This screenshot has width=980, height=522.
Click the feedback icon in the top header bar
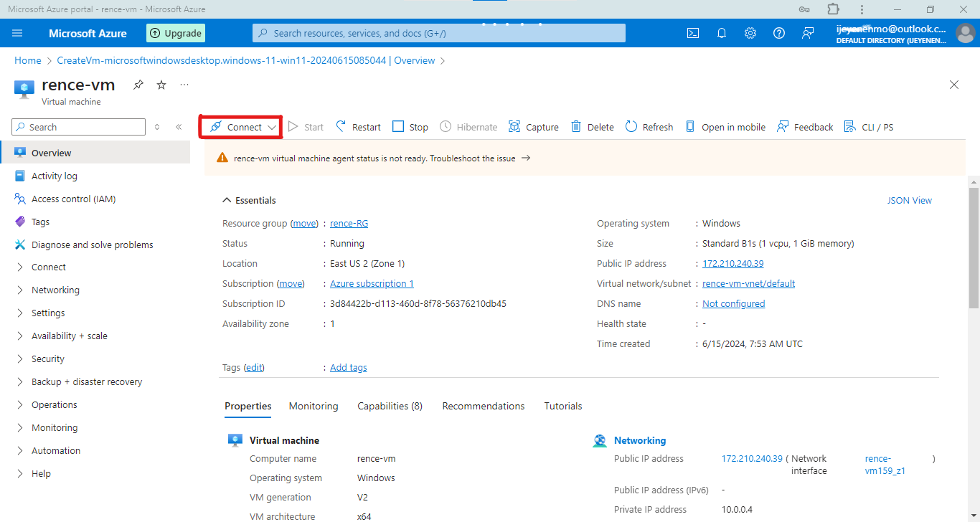[808, 33]
